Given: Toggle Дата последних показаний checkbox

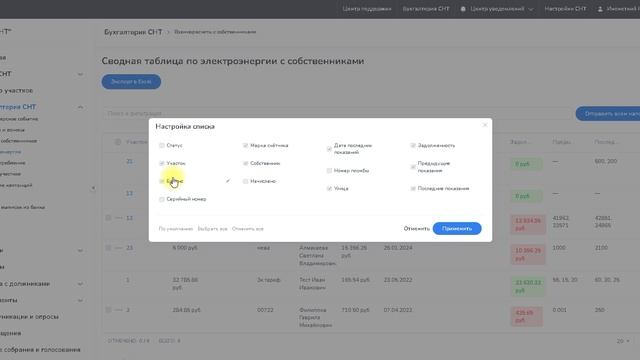Looking at the screenshot, I should (x=329, y=149).
